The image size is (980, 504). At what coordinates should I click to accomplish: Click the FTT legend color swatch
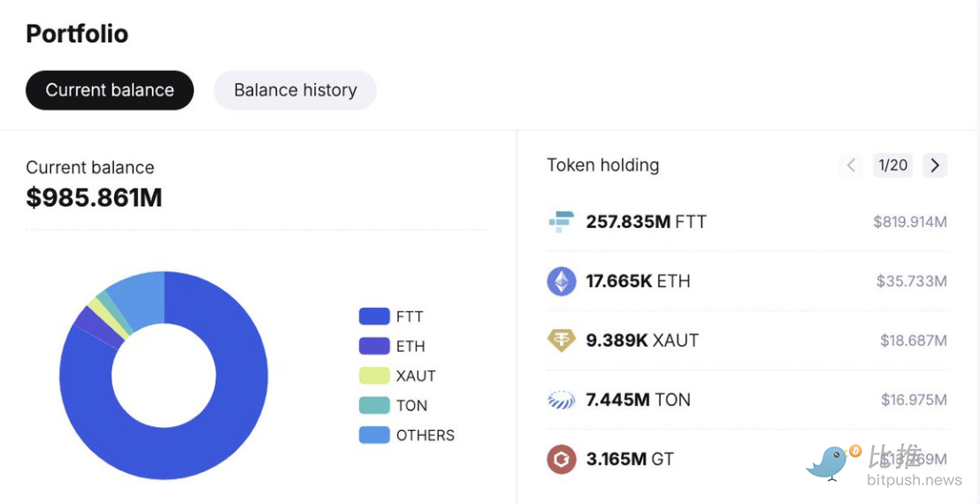pos(374,317)
